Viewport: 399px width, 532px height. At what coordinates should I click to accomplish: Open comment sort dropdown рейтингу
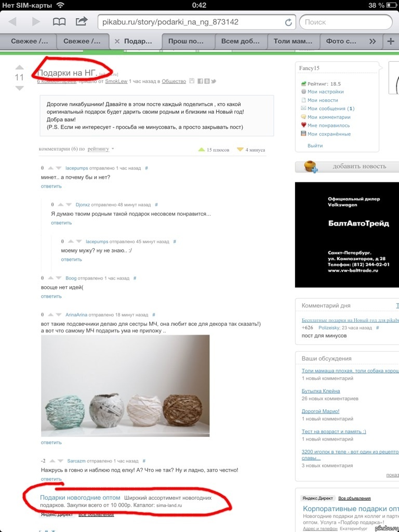point(101,149)
